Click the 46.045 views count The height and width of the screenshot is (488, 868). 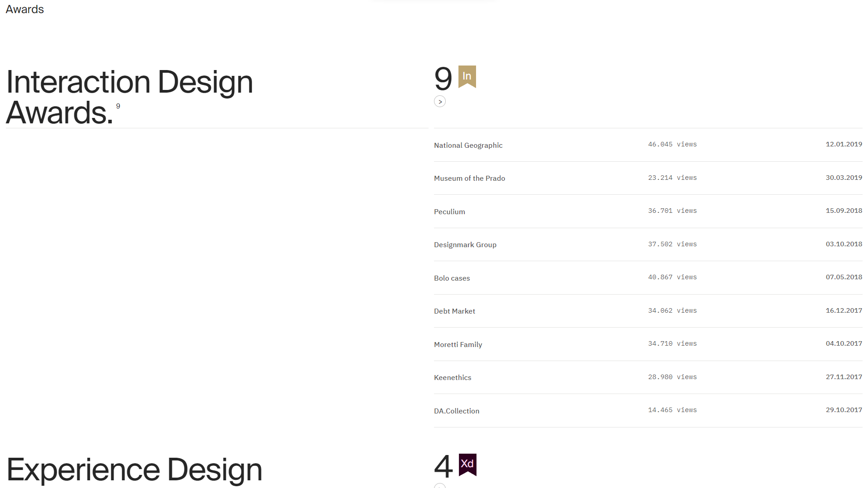672,145
